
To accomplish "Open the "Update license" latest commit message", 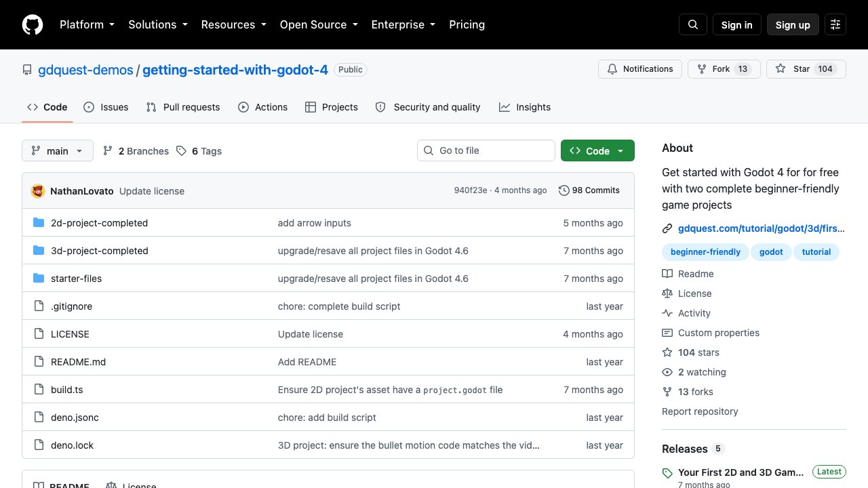I will 152,191.
